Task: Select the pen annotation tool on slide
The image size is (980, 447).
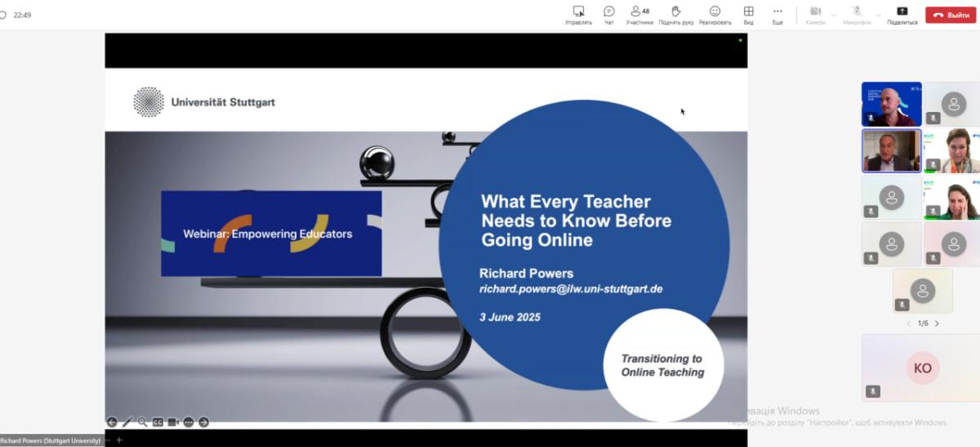Action: coord(127,422)
